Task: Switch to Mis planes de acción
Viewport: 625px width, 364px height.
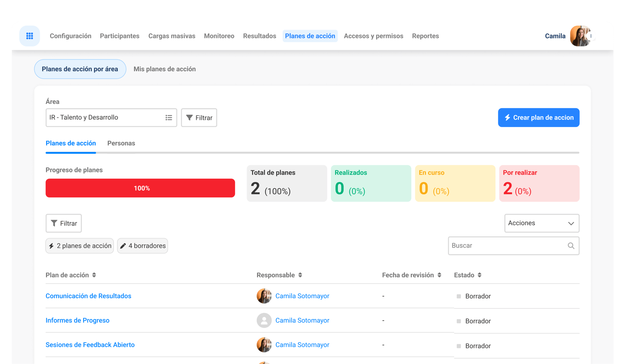Action: [x=165, y=69]
